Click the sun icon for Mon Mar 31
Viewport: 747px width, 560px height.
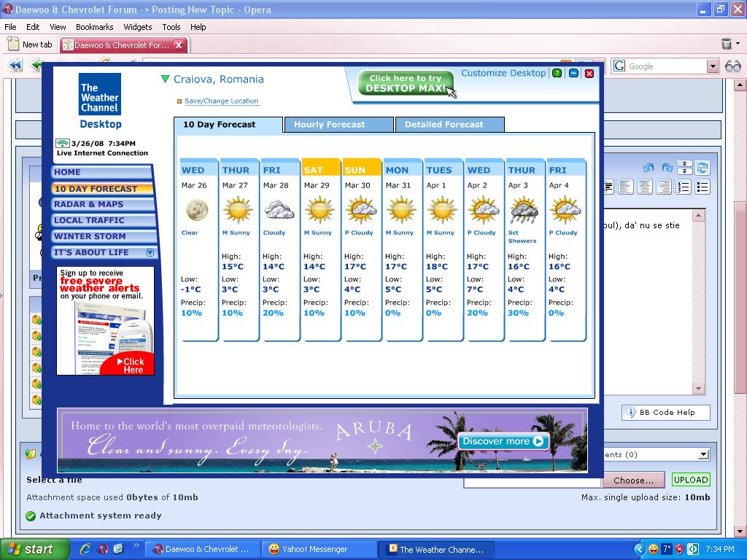click(x=402, y=209)
